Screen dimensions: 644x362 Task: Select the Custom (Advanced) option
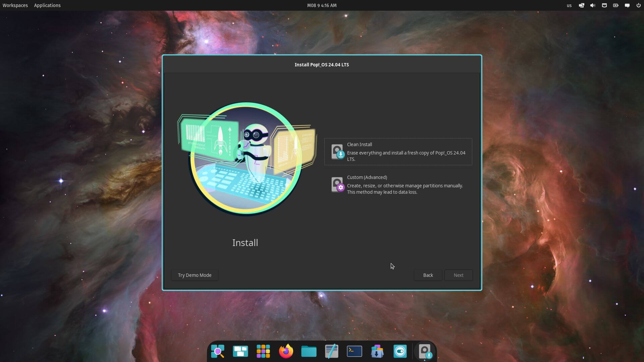point(398,184)
